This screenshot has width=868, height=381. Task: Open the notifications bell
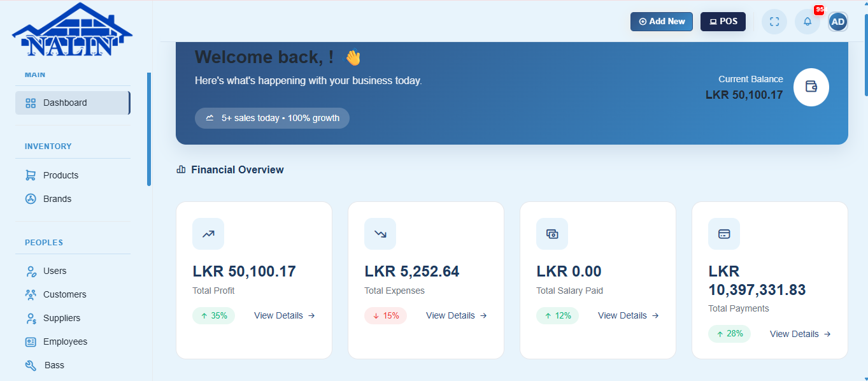pos(808,22)
